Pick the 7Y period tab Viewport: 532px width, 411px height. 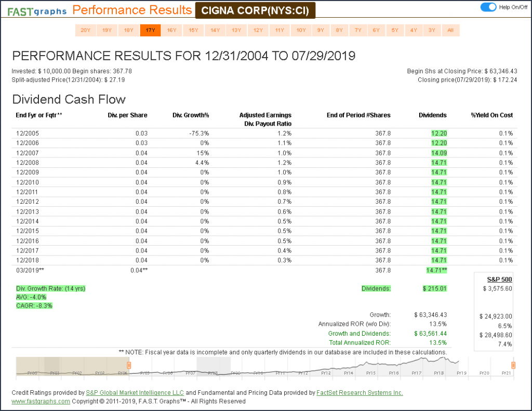coord(358,30)
